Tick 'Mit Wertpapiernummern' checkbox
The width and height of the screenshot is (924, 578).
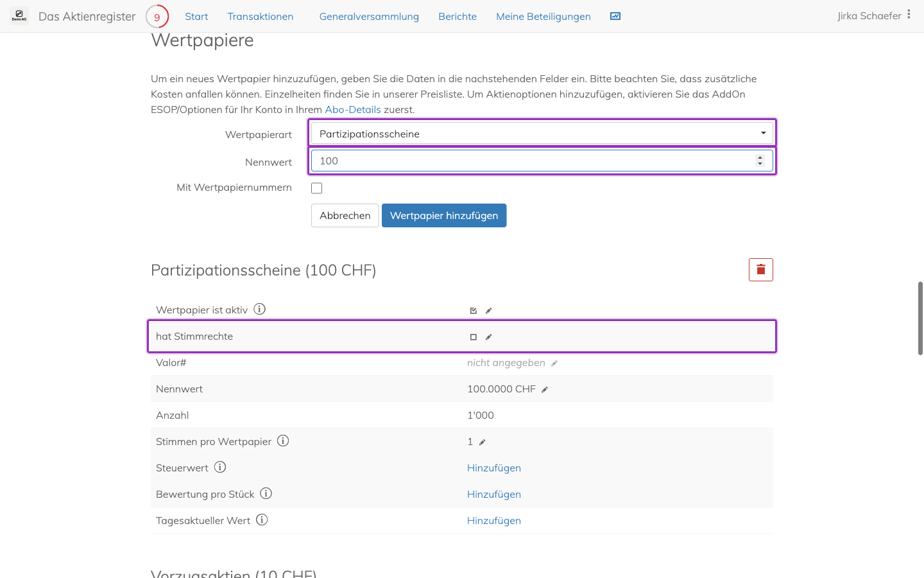(x=316, y=188)
